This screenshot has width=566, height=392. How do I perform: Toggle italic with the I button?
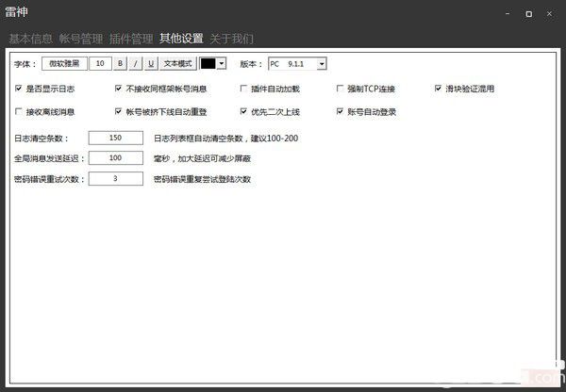click(136, 63)
